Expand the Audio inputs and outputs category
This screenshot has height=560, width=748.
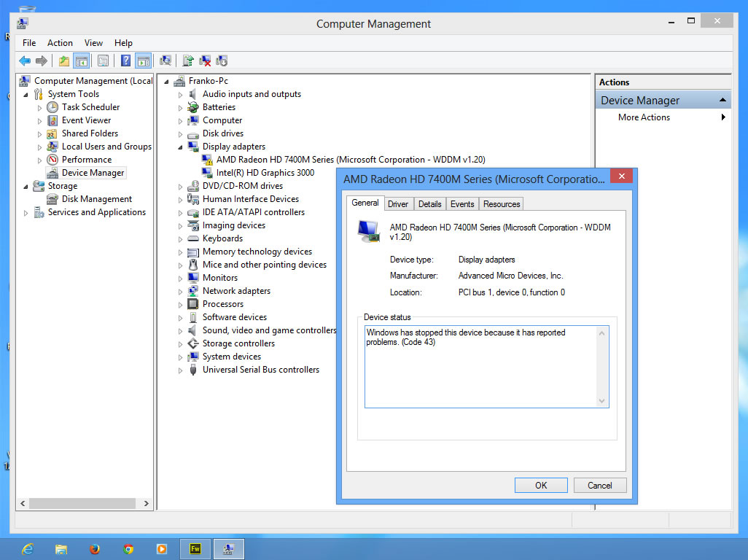(x=180, y=95)
